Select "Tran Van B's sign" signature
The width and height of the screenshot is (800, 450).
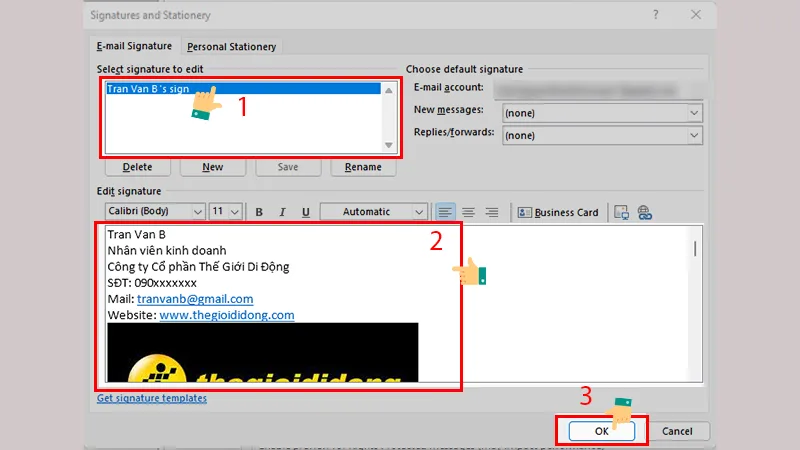[148, 89]
